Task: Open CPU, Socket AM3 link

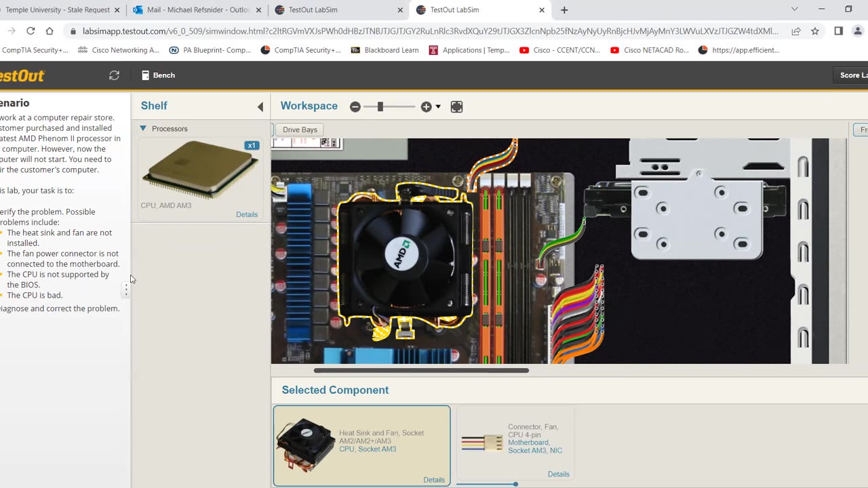Action: click(368, 449)
